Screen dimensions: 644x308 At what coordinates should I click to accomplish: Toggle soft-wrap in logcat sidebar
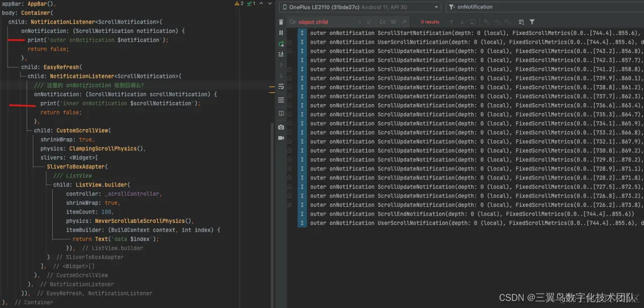coord(281,87)
